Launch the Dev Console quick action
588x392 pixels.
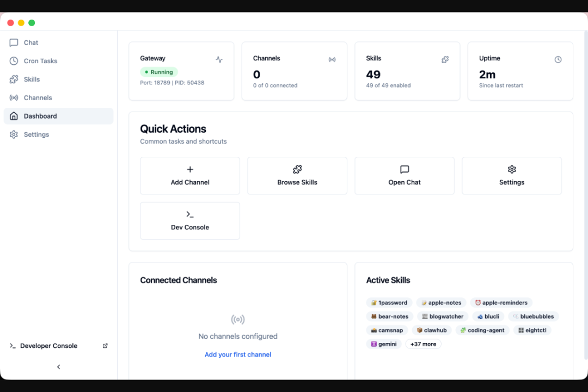(x=190, y=220)
